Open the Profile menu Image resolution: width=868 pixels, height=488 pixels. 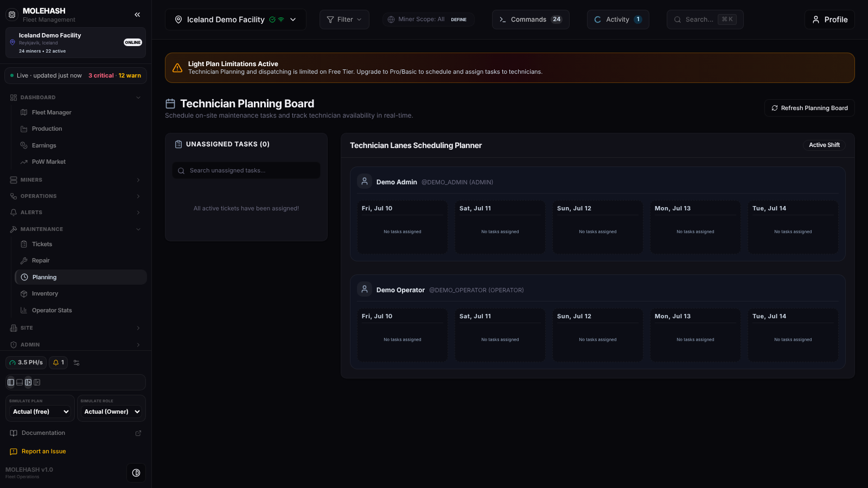click(x=829, y=20)
